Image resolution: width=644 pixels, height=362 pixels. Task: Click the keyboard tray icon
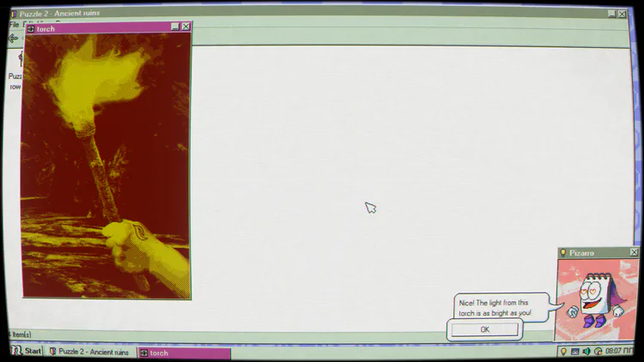pyautogui.click(x=575, y=352)
